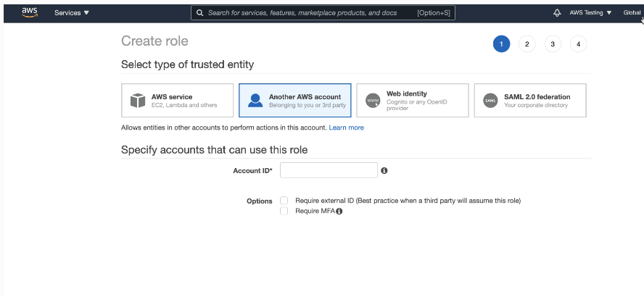Click the Account ID info icon
Image resolution: width=644 pixels, height=297 pixels.
[x=384, y=171]
